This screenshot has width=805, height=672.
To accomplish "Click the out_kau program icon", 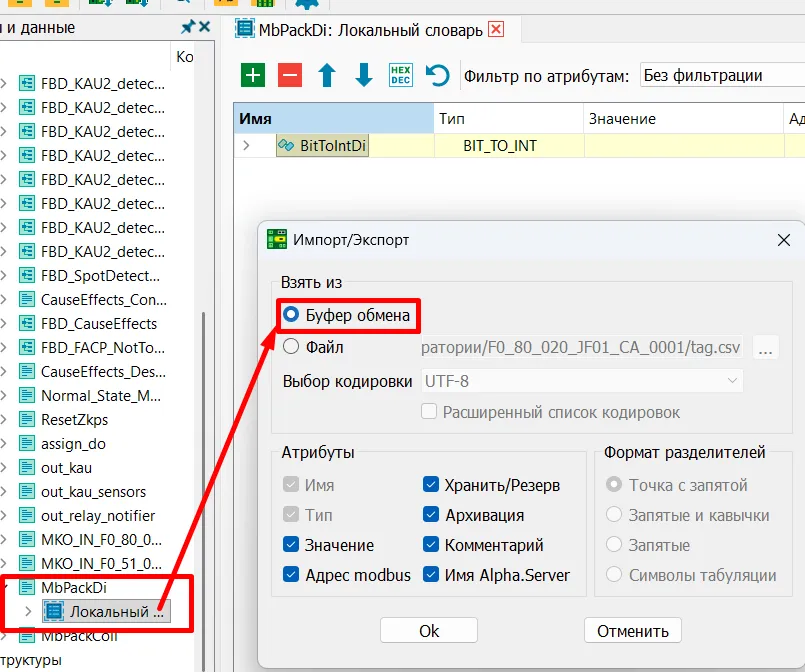I will 27,468.
